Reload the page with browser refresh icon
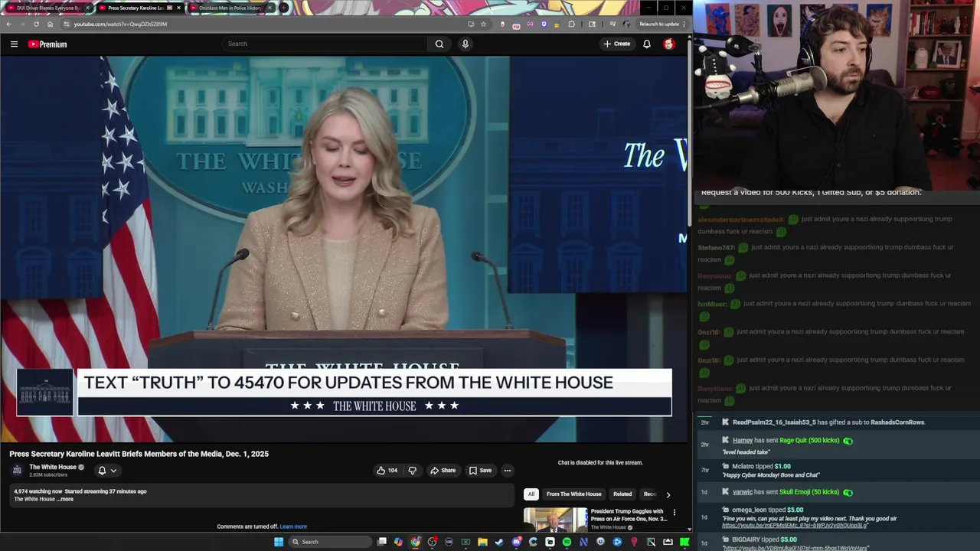The image size is (980, 551). [x=36, y=24]
